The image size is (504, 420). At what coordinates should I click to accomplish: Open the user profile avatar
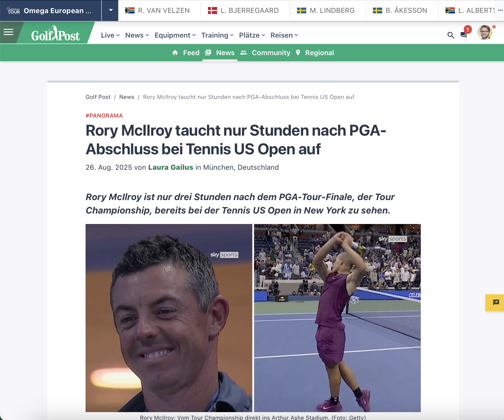click(485, 33)
